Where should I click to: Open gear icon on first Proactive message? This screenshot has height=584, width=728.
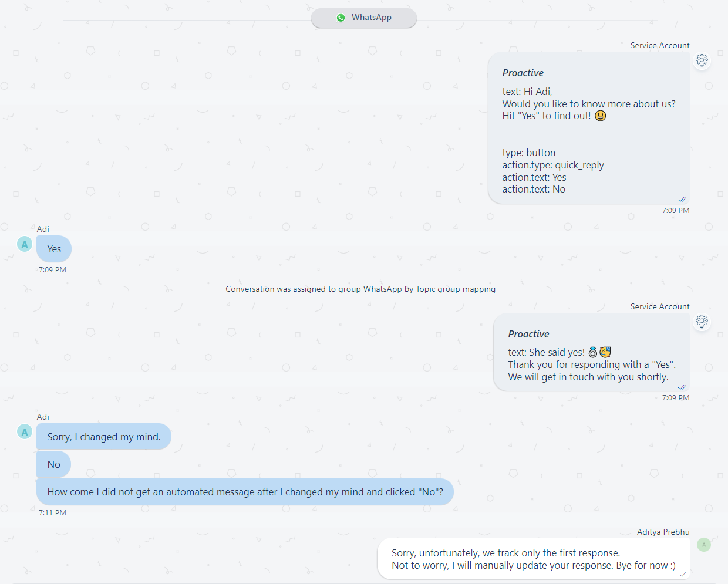pyautogui.click(x=702, y=60)
